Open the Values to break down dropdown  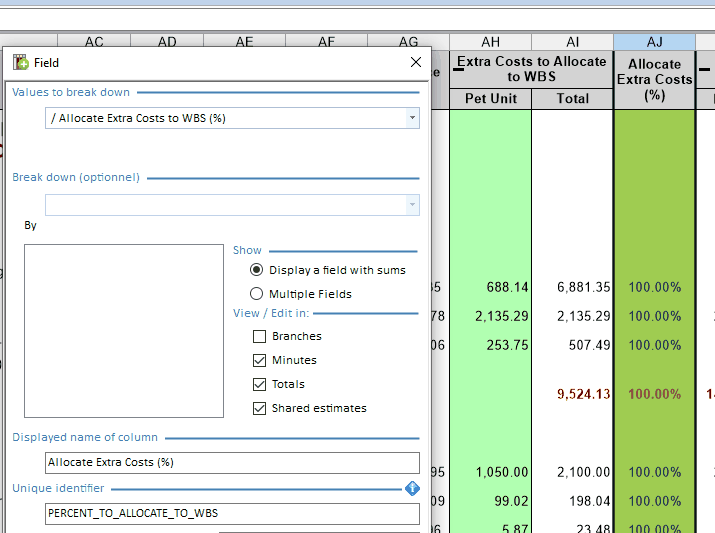pos(412,118)
